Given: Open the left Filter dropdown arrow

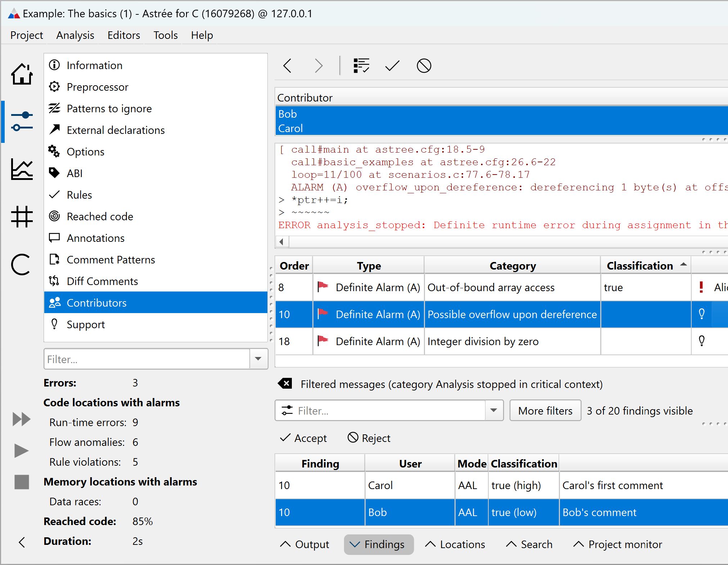Looking at the screenshot, I should 258,359.
